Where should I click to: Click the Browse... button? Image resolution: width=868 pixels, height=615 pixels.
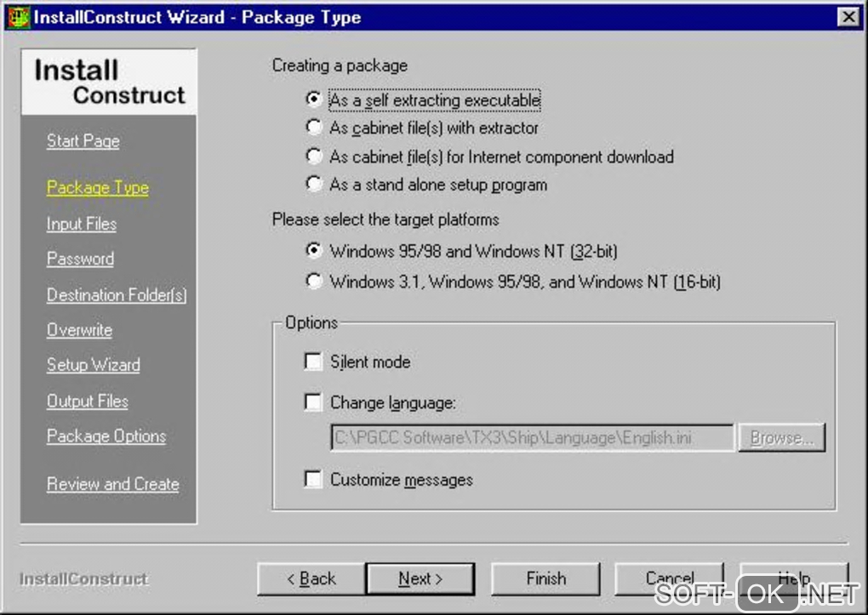pyautogui.click(x=782, y=438)
